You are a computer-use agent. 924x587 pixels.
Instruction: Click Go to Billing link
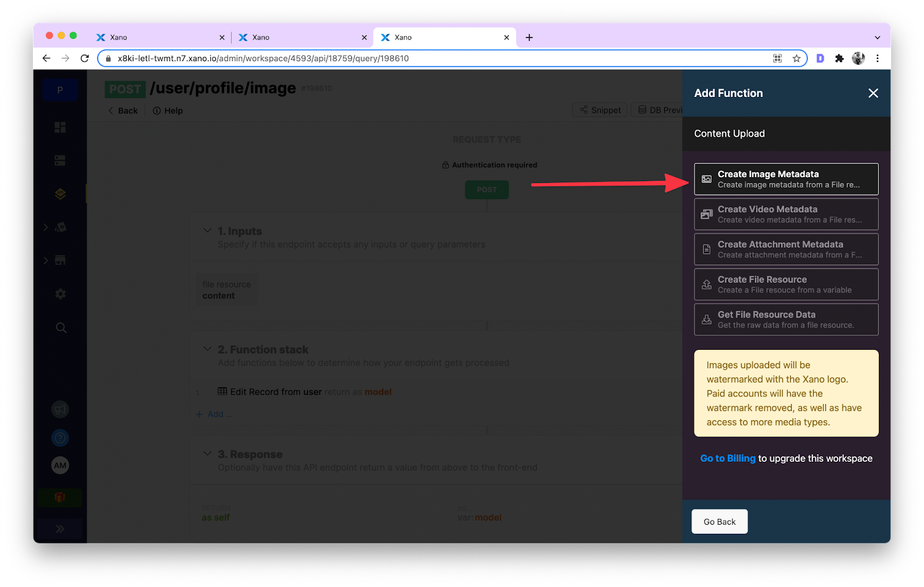(727, 458)
